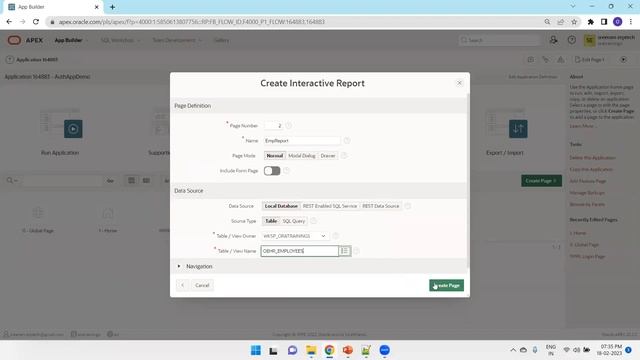Click the APEX logo in header
Viewport: 640px width, 360px height.
pyautogui.click(x=25, y=40)
